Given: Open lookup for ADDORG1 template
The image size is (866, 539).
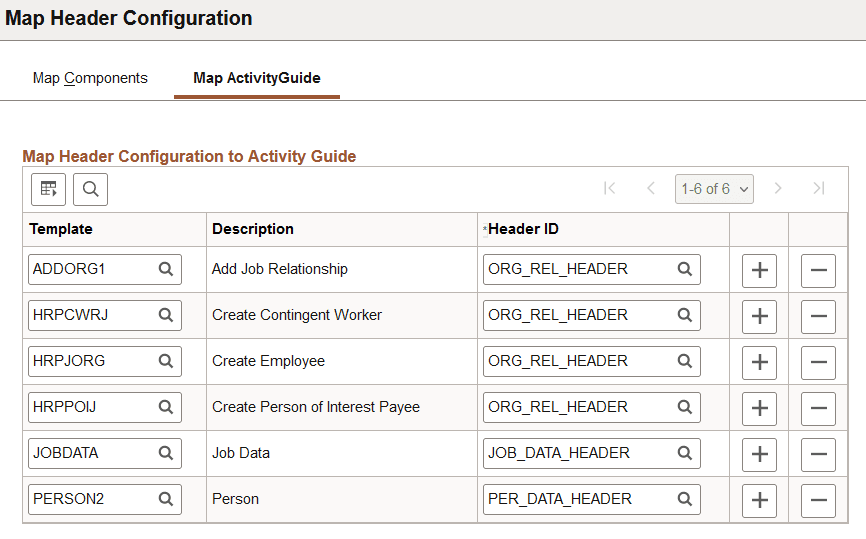Looking at the screenshot, I should (166, 269).
